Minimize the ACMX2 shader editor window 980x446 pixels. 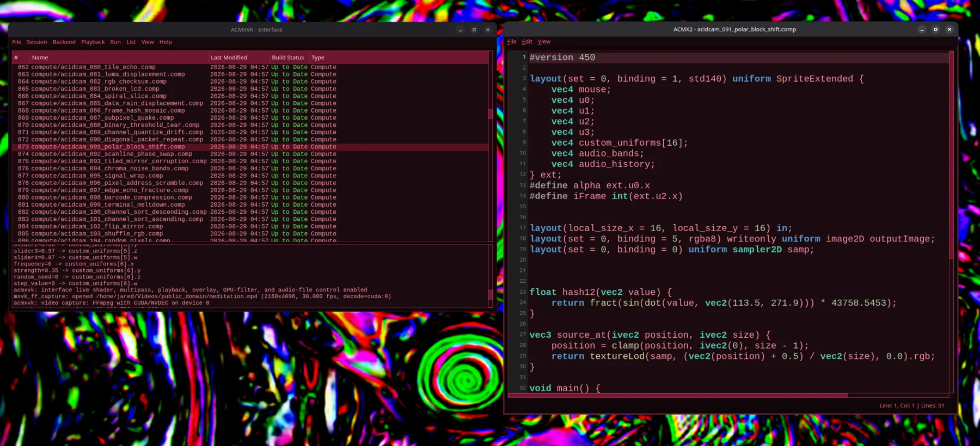pos(922,29)
